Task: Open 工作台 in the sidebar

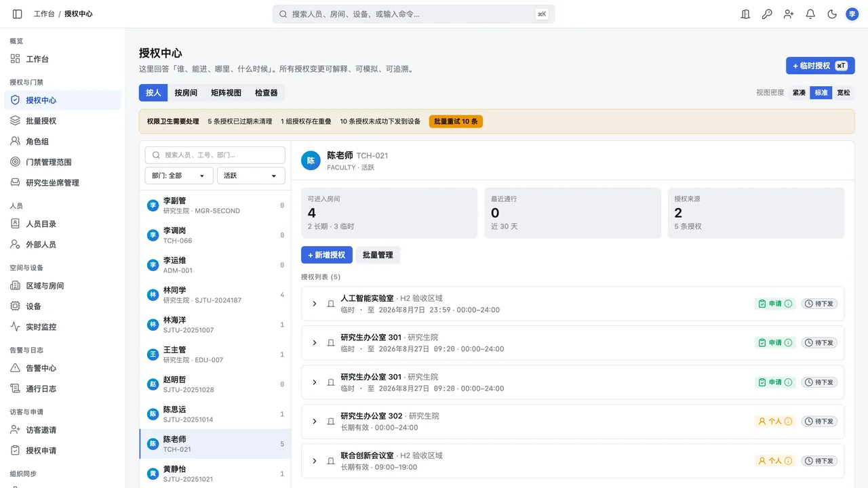Action: [62, 59]
